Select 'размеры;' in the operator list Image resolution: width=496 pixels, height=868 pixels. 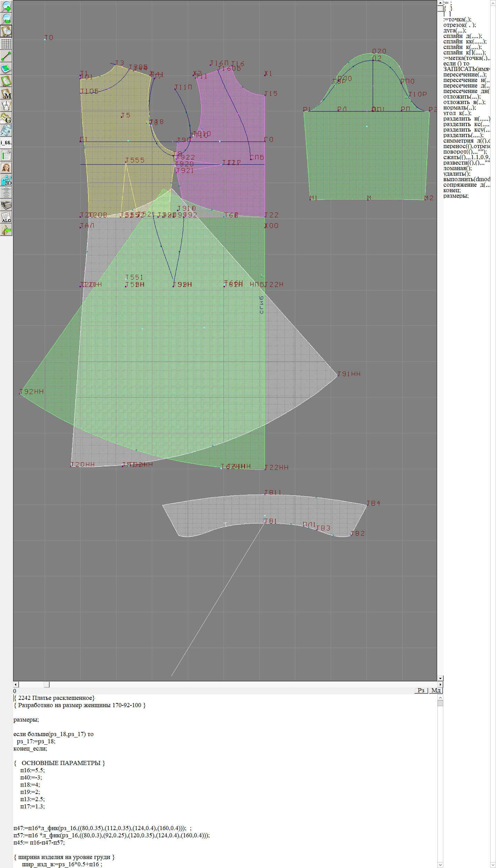(456, 196)
